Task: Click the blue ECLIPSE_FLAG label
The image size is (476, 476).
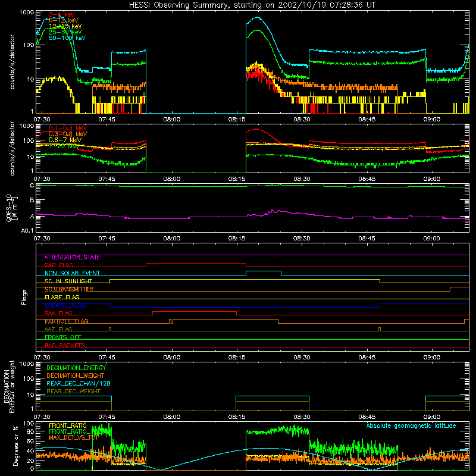Action: click(65, 305)
